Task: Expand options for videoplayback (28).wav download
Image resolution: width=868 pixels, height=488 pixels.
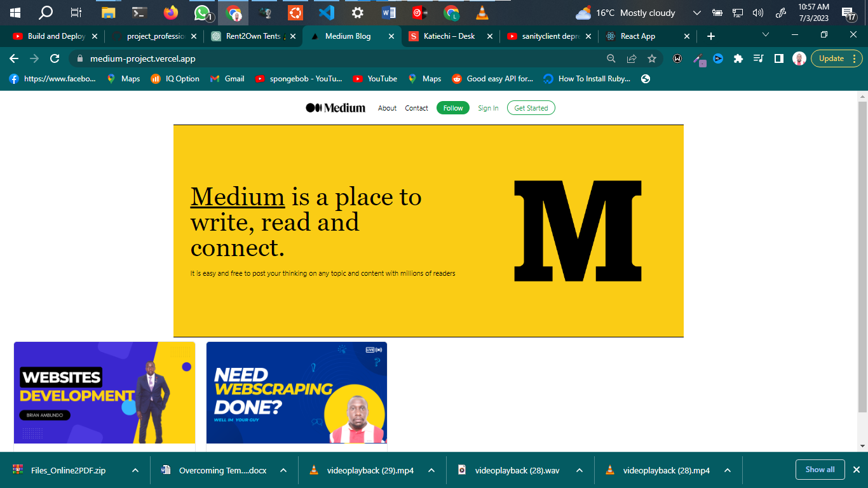Action: tap(580, 470)
